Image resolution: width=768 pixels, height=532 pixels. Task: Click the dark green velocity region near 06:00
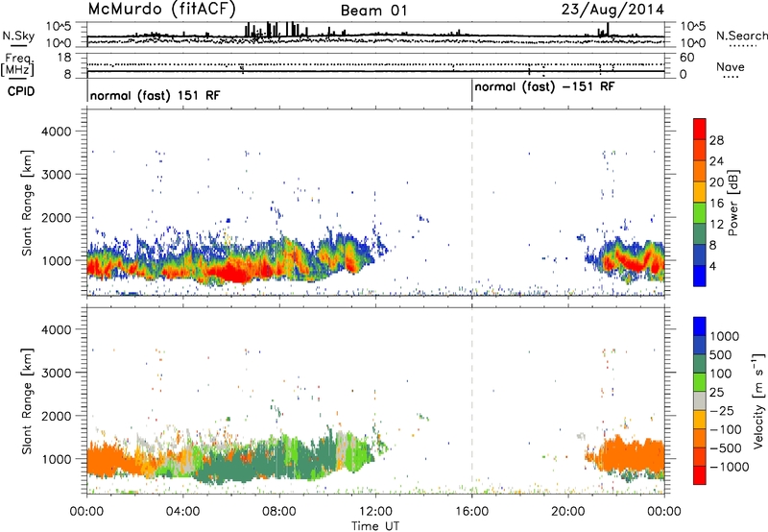pos(230,468)
